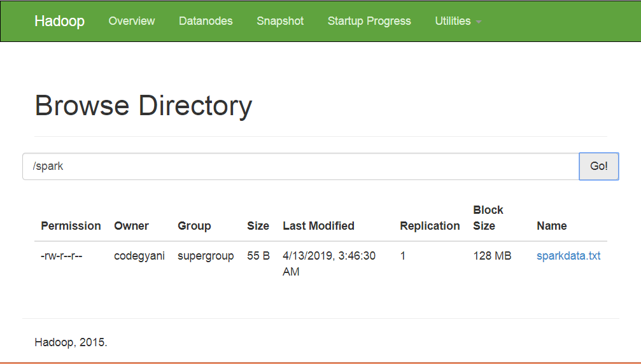
Task: Open the sparkdata.txt file link
Action: point(568,256)
